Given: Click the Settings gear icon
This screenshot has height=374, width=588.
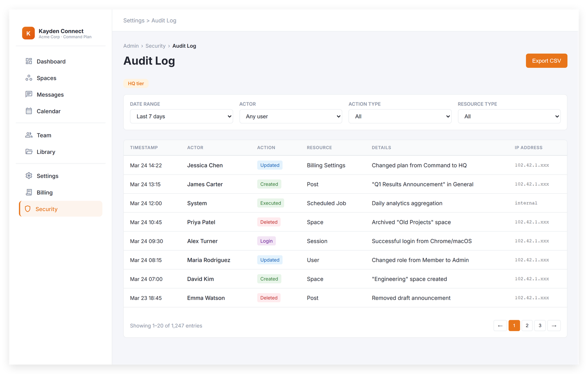Looking at the screenshot, I should (x=29, y=176).
